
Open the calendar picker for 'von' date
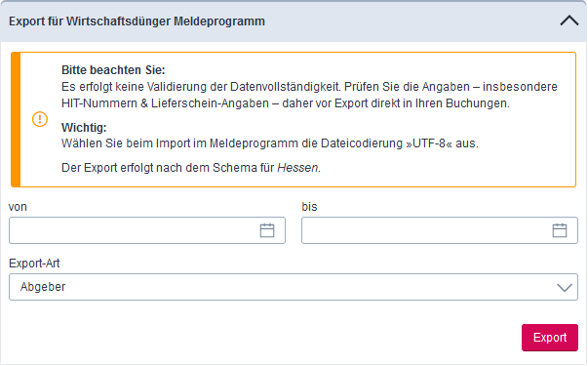[x=267, y=230]
